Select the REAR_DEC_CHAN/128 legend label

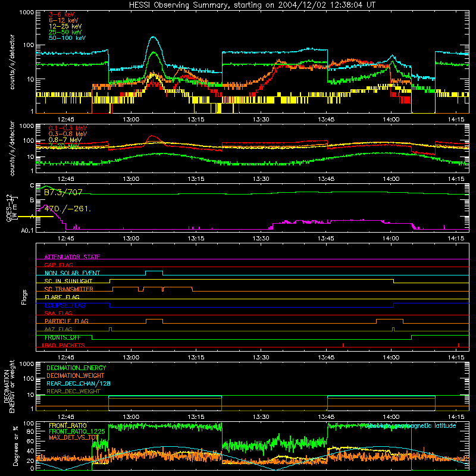pyautogui.click(x=79, y=383)
